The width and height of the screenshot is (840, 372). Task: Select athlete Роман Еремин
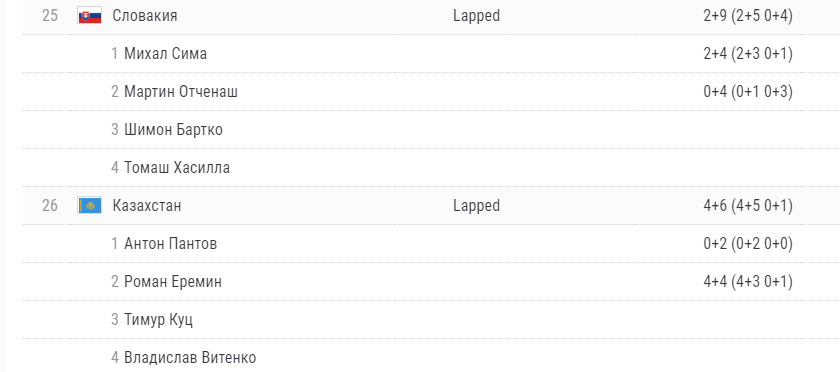(173, 281)
